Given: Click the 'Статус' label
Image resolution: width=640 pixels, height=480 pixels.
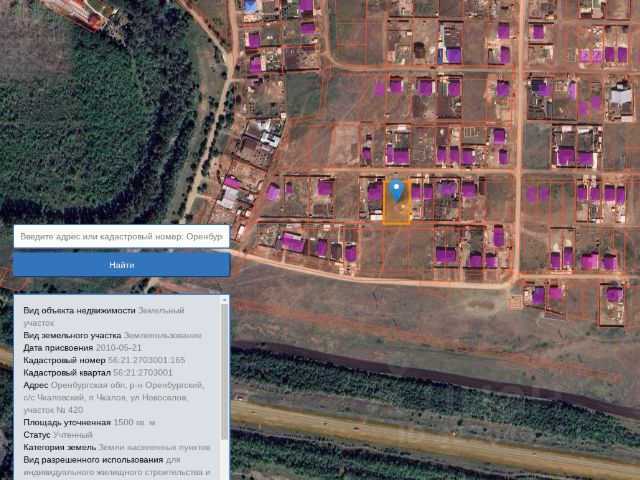Looking at the screenshot, I should (37, 435).
